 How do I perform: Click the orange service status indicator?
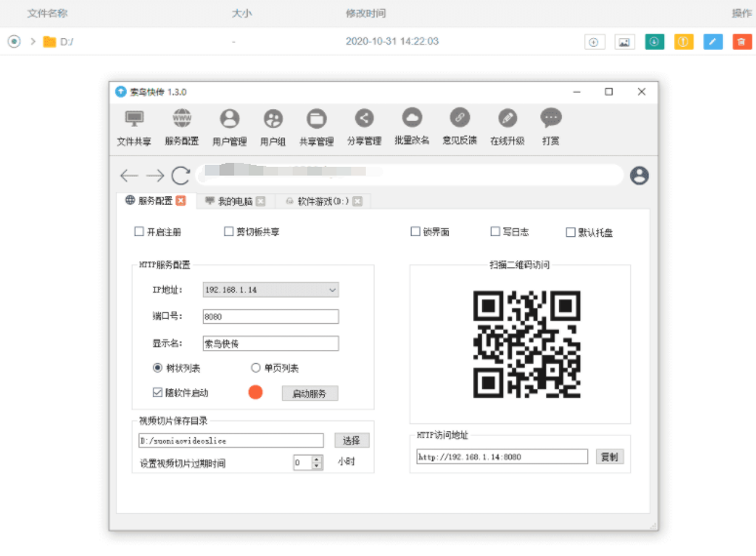tap(256, 392)
